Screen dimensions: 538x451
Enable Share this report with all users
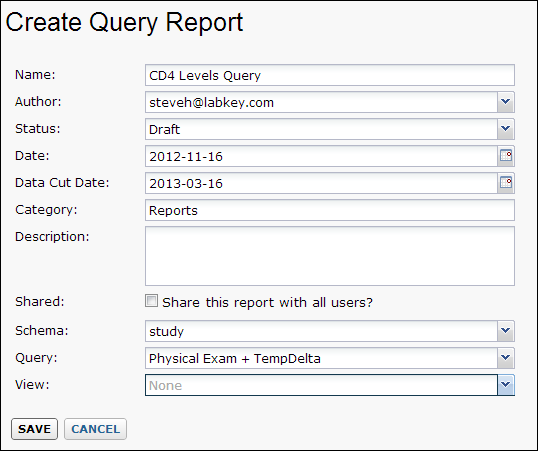coord(151,301)
